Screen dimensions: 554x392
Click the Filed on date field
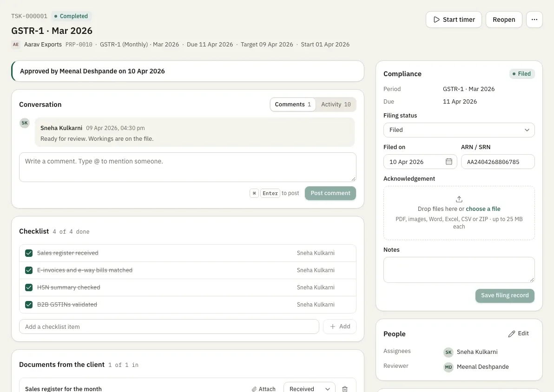[x=420, y=162]
